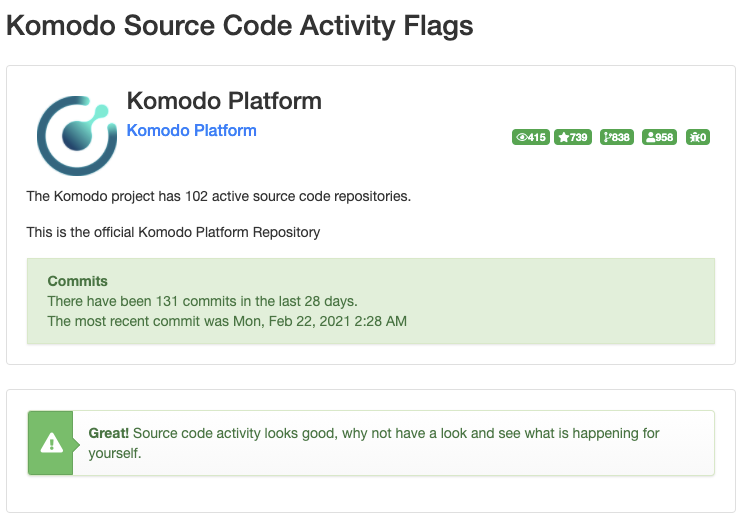Click the 131 commits in last 28 days line
This screenshot has height=521, width=742.
(203, 301)
